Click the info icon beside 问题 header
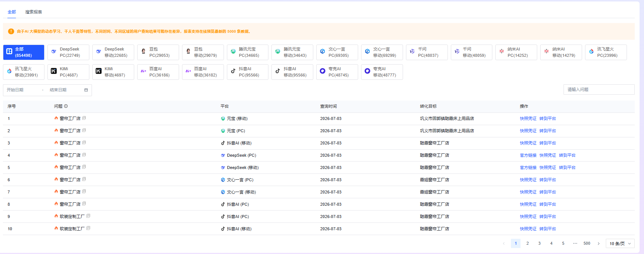Screen dimensions: 644x254 (66, 106)
